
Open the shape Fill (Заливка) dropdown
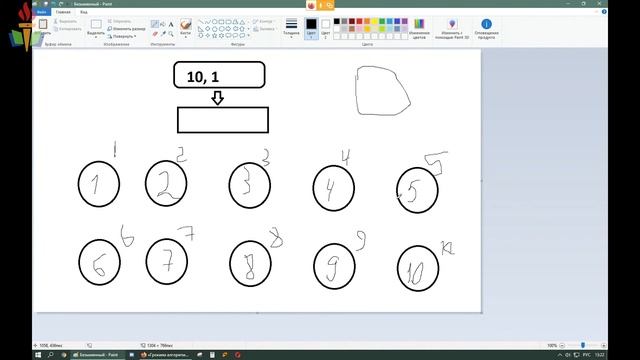click(x=264, y=29)
